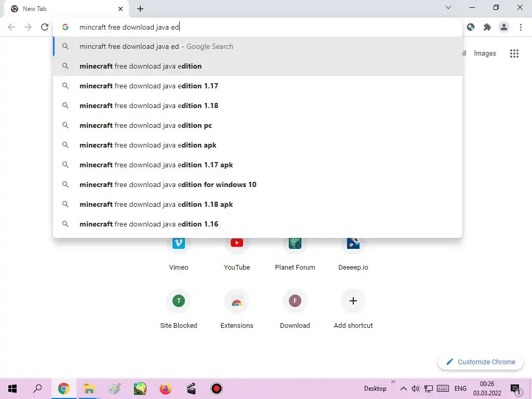Switch input language ENG

(x=460, y=389)
